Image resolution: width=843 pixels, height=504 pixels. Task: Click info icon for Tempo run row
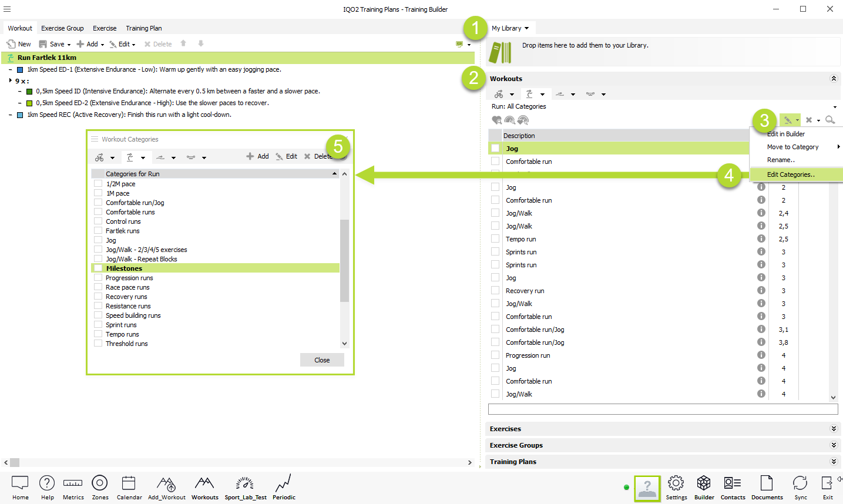coord(761,239)
